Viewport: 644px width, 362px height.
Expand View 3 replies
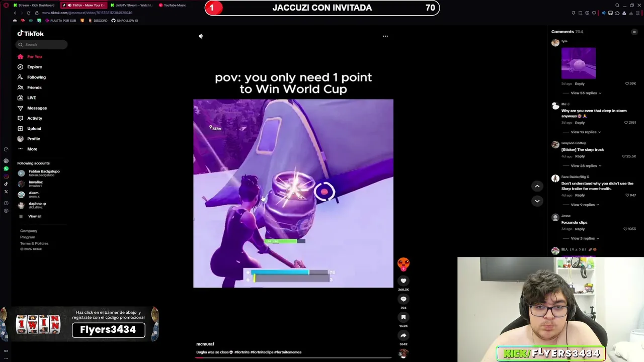(x=585, y=239)
